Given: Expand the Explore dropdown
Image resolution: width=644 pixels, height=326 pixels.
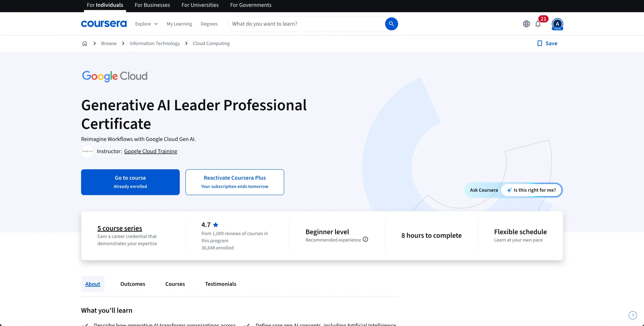Looking at the screenshot, I should pos(146,24).
